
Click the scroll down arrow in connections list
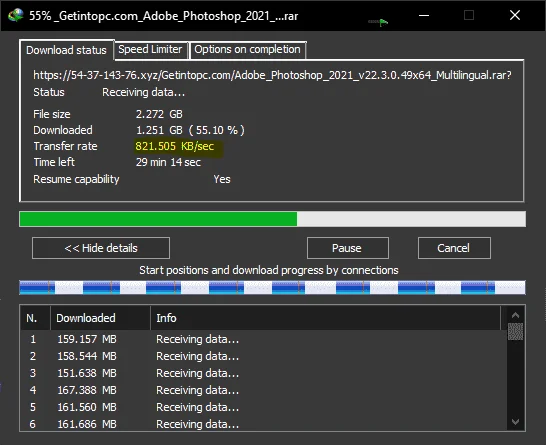pos(515,422)
